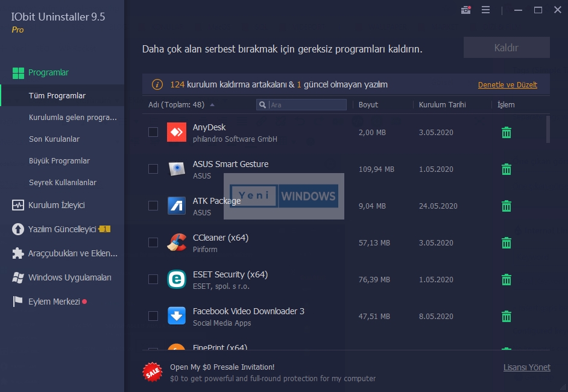The height and width of the screenshot is (392, 568).
Task: Select Facebook Video Downloader 3 name
Action: [x=248, y=311]
